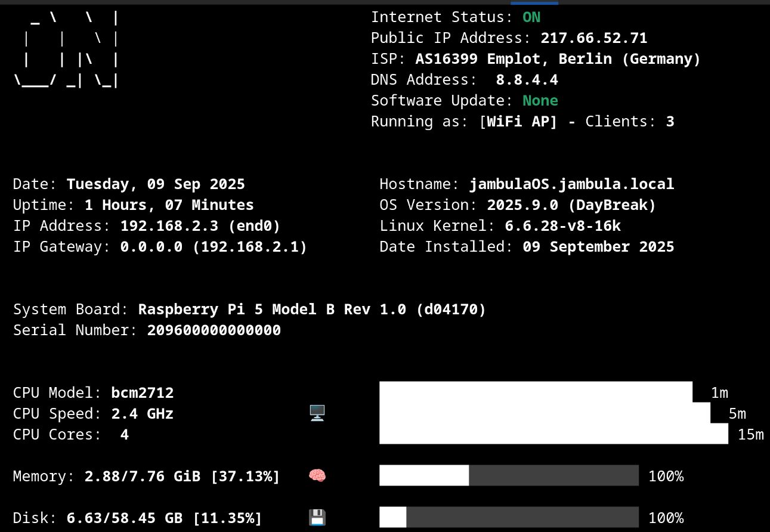Screen dimensions: 770x532
Task: Click the green ON Internet Status indicator
Action: click(x=531, y=17)
